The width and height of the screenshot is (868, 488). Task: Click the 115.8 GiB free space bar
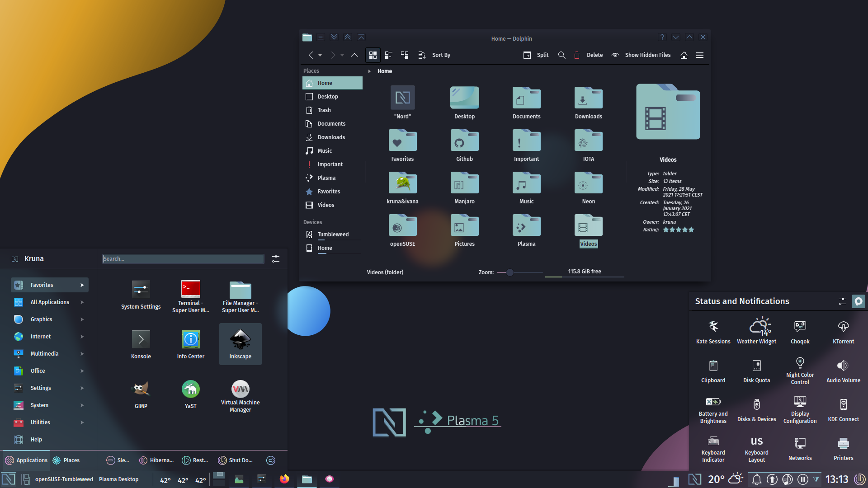click(585, 272)
